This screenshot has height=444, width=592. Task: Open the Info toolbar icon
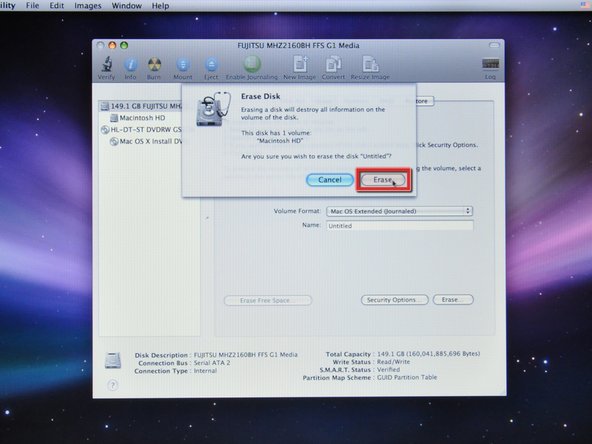[x=130, y=68]
